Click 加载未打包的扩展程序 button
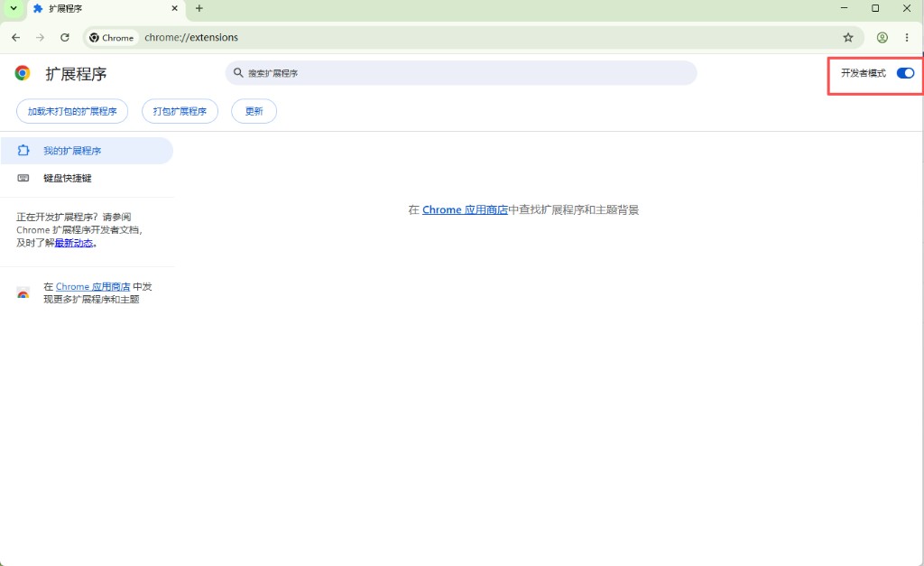Screen dimensions: 924x566 [x=72, y=111]
